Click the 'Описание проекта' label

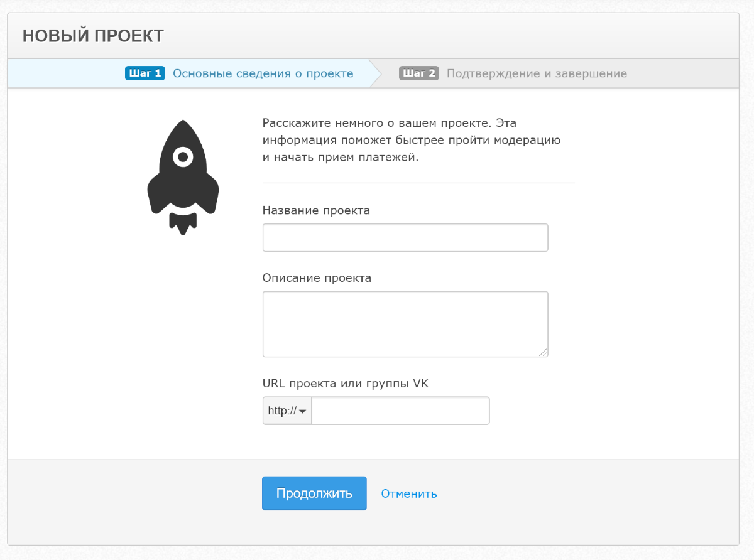click(x=317, y=278)
